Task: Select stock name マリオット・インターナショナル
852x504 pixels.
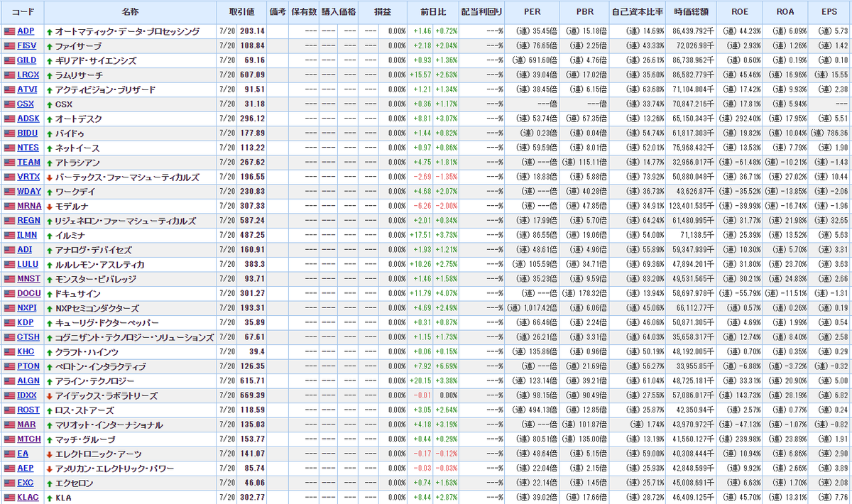Action: tap(109, 424)
